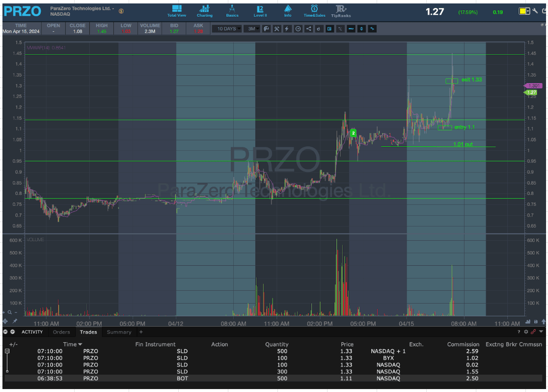Screen dimensions: 548x392
Task: Click the yellow color group swatch
Action: (x=523, y=11)
